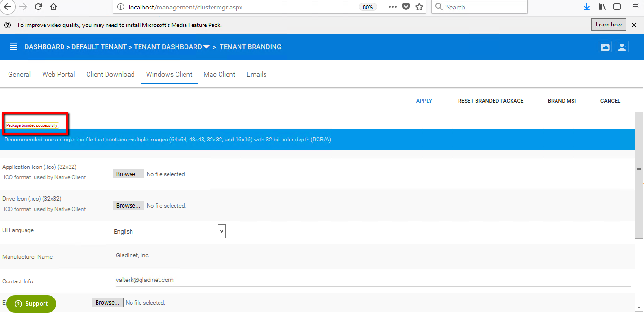Image resolution: width=644 pixels, height=316 pixels.
Task: Click the Brand MSI button
Action: [x=562, y=101]
